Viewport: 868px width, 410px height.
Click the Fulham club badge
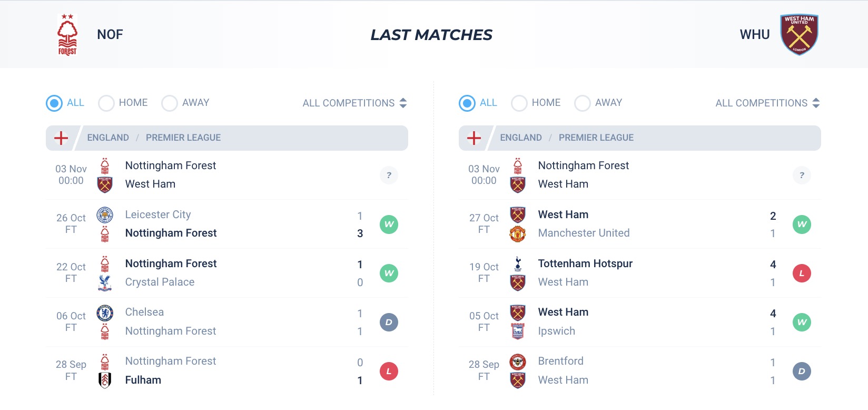tap(105, 380)
